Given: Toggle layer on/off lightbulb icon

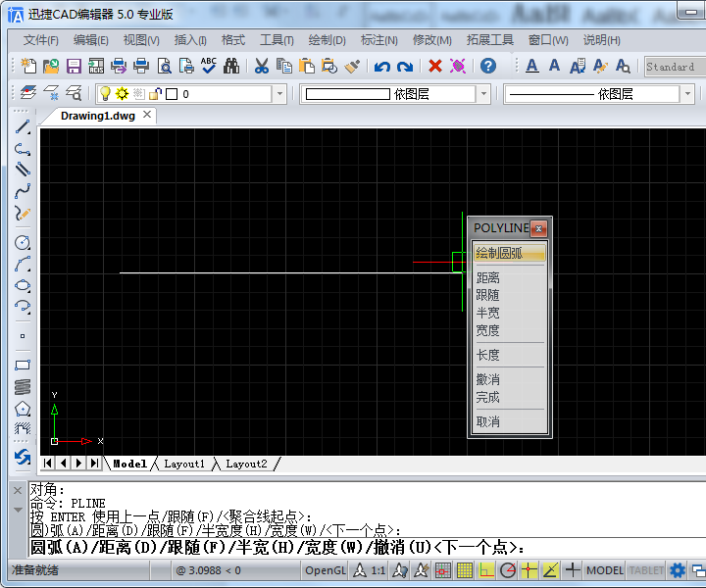Looking at the screenshot, I should coord(105,93).
